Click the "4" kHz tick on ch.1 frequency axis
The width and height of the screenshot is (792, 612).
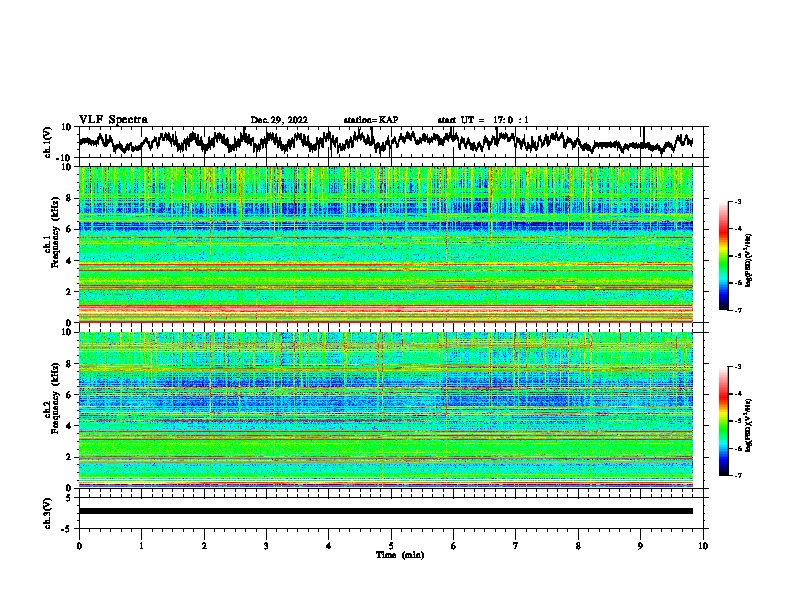pos(69,261)
